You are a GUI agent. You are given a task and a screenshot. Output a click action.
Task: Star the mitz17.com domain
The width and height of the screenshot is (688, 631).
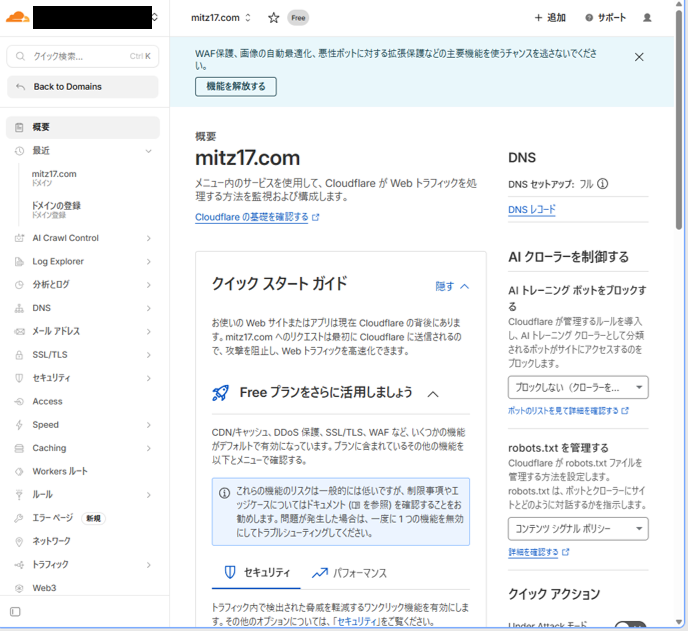click(274, 18)
